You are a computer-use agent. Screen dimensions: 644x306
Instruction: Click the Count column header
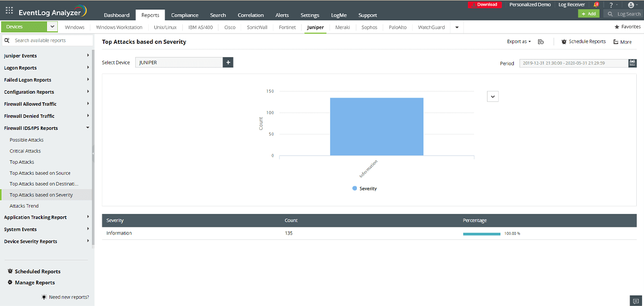pos(291,220)
